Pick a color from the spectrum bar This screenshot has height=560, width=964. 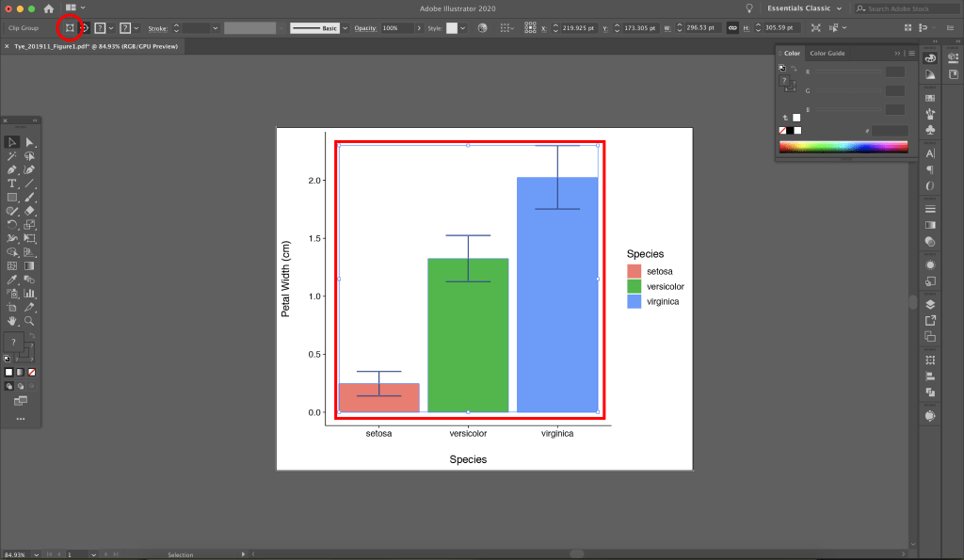click(843, 147)
